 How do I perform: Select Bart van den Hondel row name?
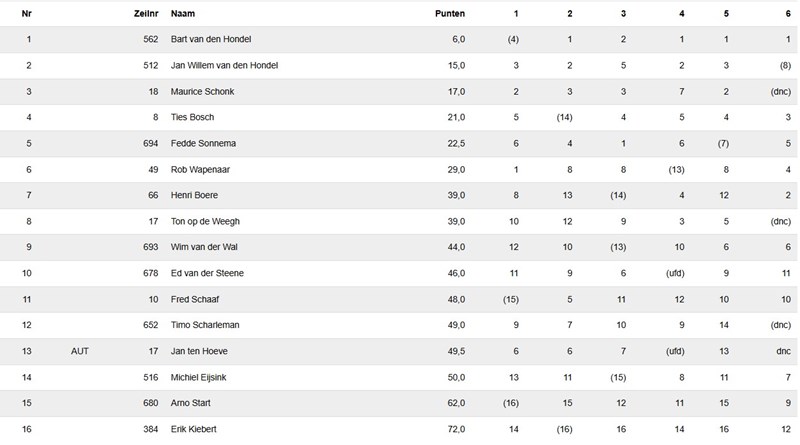pyautogui.click(x=211, y=39)
